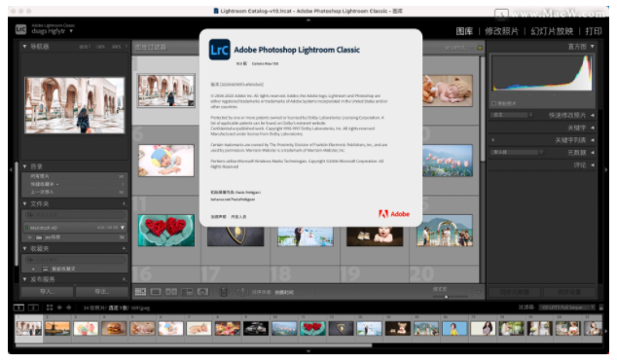Click the folder icon in 文件夹 panel
The image size is (617, 364).
(39, 237)
